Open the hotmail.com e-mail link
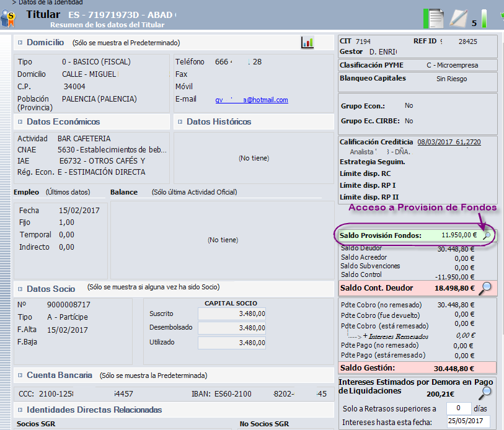Image resolution: width=504 pixels, height=430 pixels. (252, 100)
